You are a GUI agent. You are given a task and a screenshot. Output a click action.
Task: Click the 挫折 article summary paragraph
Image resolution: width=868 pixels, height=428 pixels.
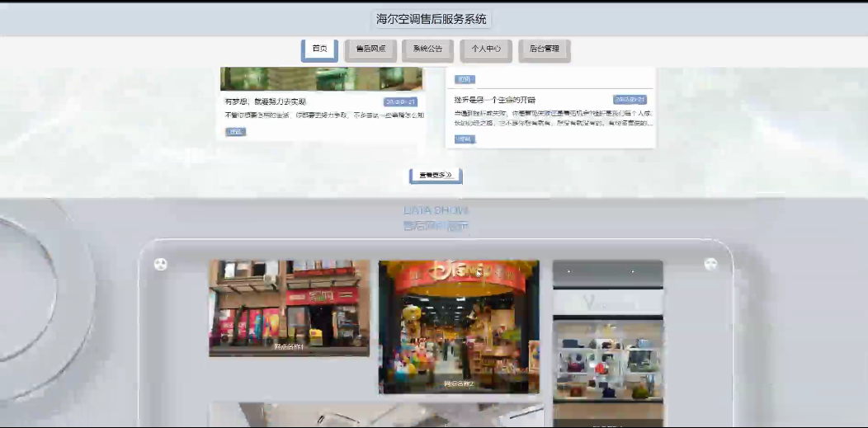tap(554, 118)
